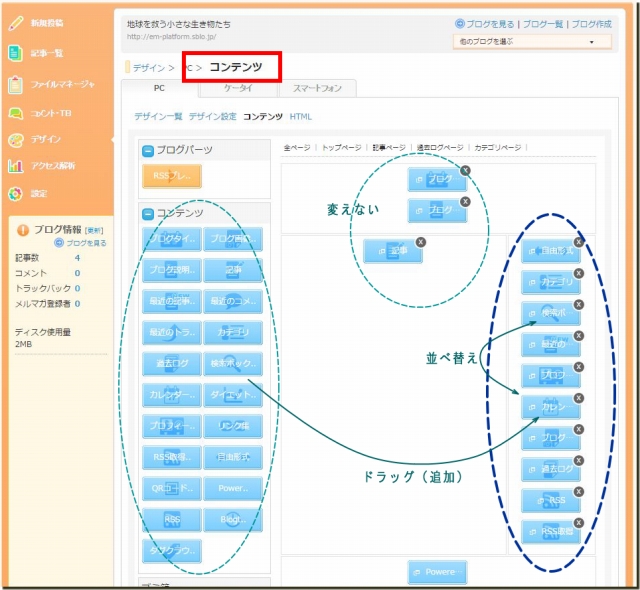The image size is (640, 590).
Task: Collapse the ブログパーツ section
Action: pos(148,151)
